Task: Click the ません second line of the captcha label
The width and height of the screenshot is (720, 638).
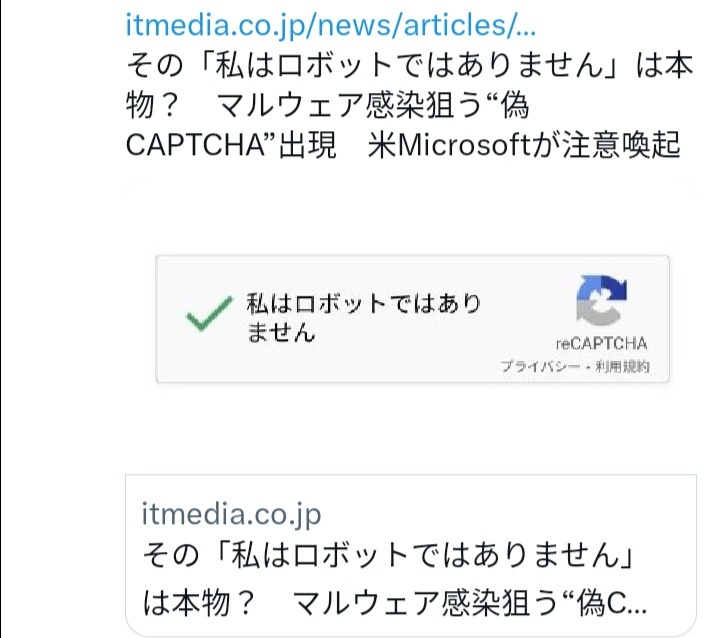Action: 281,332
